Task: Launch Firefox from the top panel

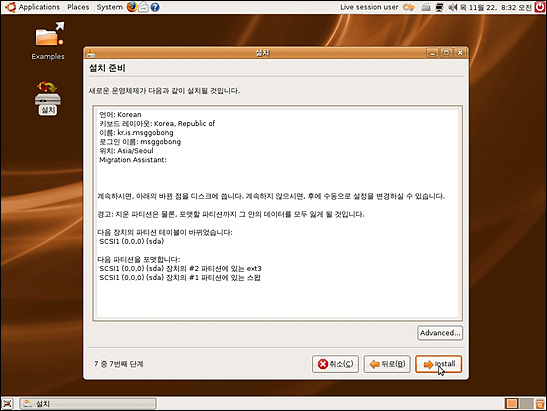Action: pos(132,7)
